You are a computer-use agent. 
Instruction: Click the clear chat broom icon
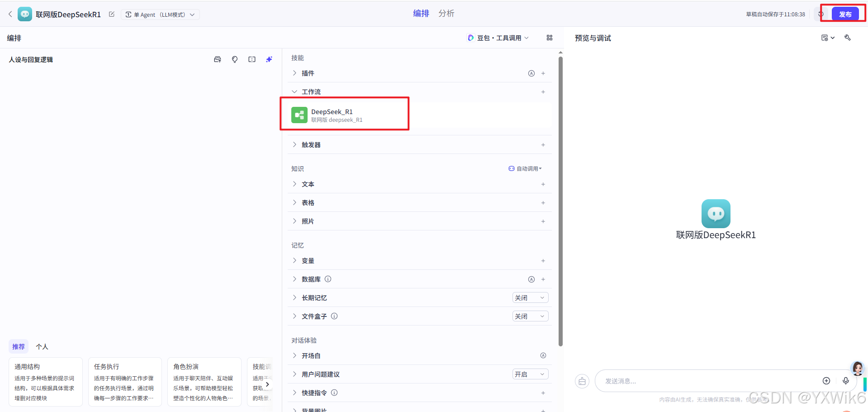(582, 381)
